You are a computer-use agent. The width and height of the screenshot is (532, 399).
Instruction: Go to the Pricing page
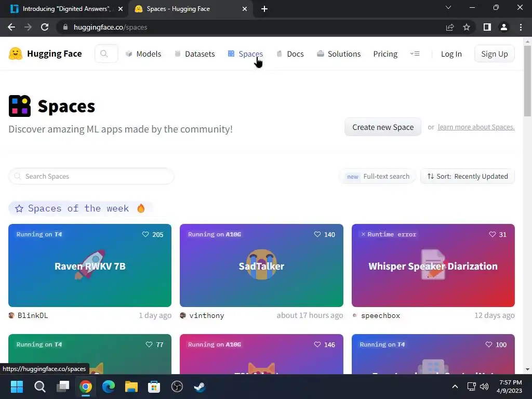pyautogui.click(x=385, y=54)
